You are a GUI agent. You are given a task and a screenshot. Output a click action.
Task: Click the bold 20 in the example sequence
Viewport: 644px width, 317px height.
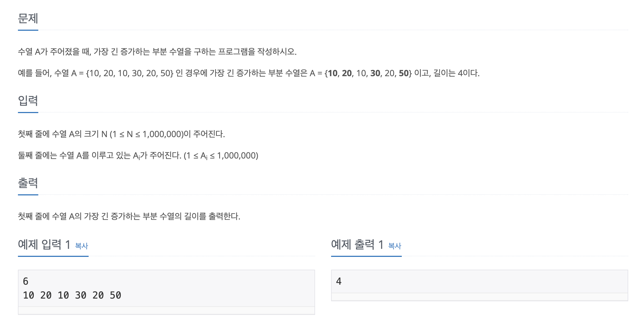coord(347,73)
